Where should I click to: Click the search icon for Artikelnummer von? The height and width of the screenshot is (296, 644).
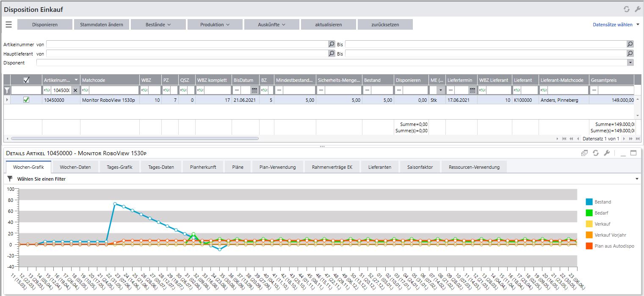[x=332, y=44]
